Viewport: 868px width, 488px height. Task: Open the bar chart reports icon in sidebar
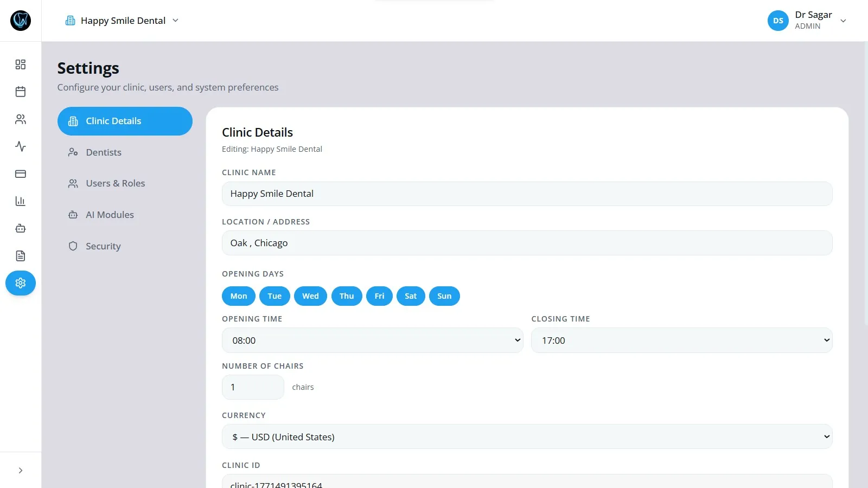pyautogui.click(x=21, y=201)
